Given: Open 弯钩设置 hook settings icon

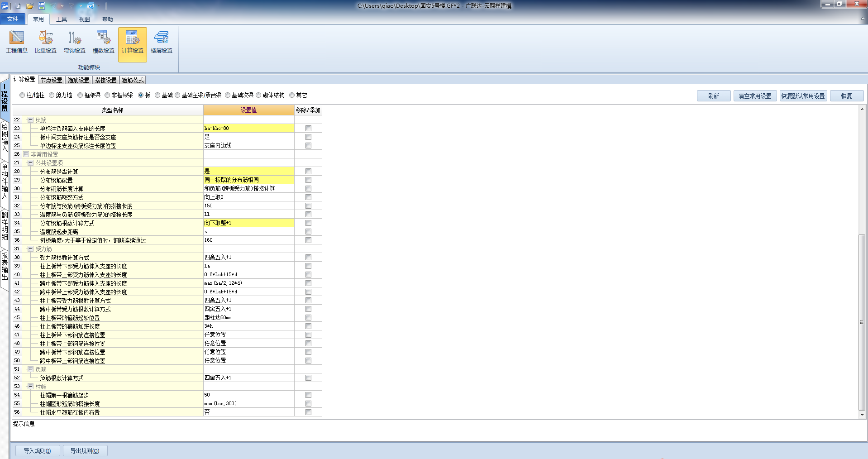Looking at the screenshot, I should click(x=75, y=43).
